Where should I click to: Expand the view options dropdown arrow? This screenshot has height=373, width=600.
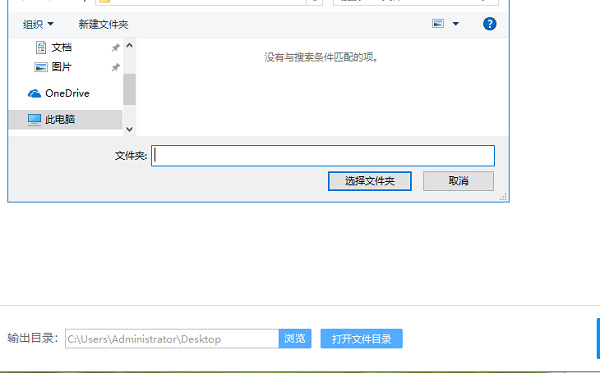coord(455,24)
